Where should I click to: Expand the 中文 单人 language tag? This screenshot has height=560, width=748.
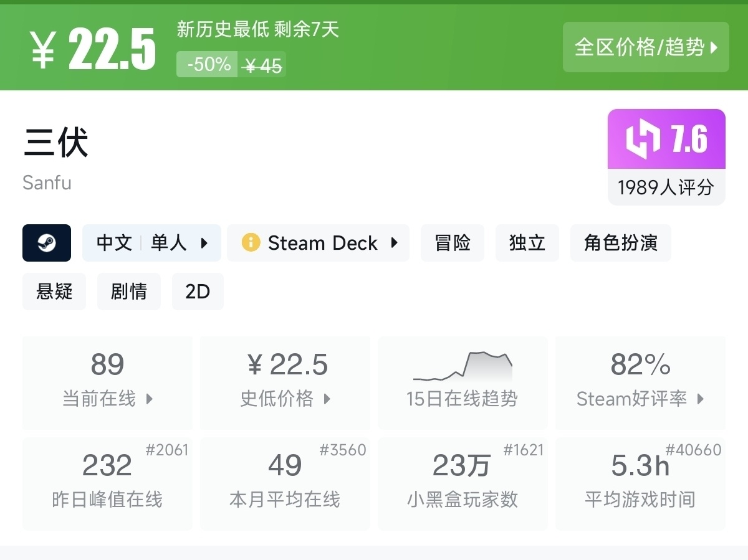151,242
